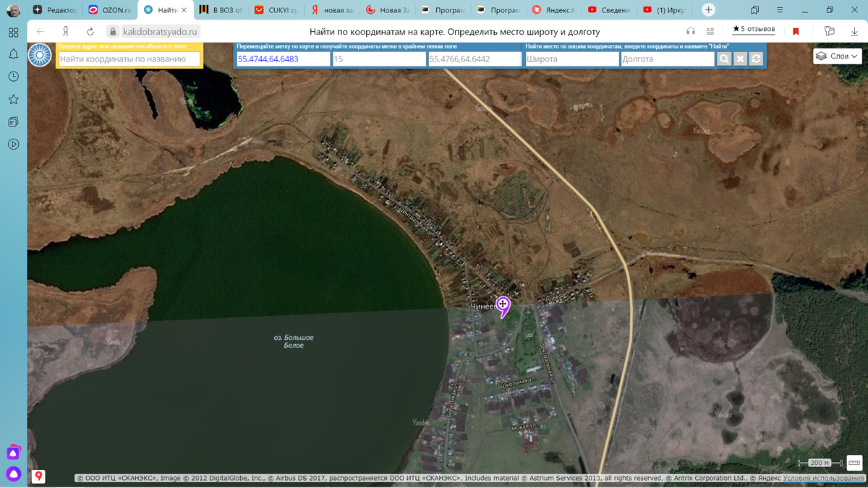Screen dimensions: 868x488
Task: Click the purple map marker
Action: (503, 306)
